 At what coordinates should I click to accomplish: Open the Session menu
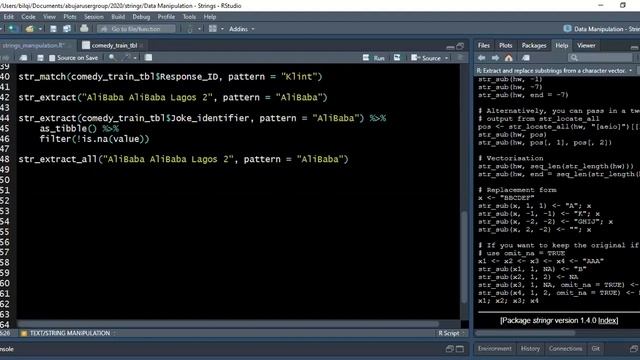(94, 17)
